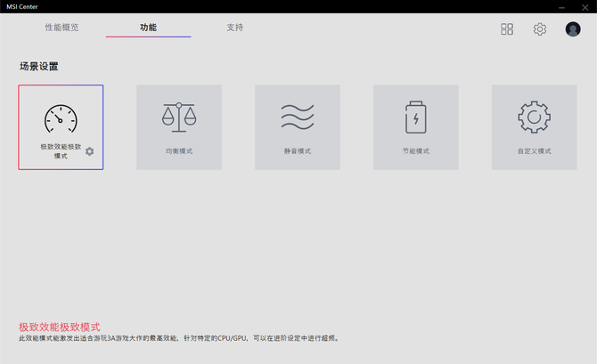Click the 场景设置 heading
The height and width of the screenshot is (364, 597).
pyautogui.click(x=39, y=66)
